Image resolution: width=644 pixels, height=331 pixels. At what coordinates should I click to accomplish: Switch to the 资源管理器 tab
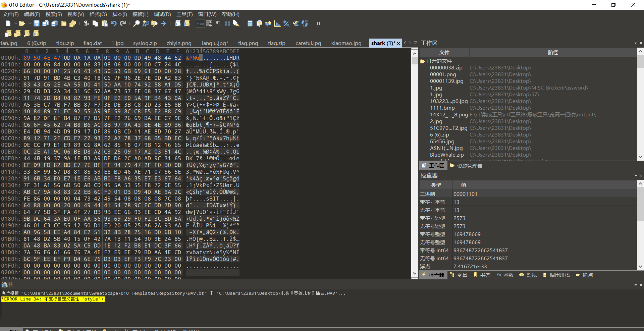(466, 166)
